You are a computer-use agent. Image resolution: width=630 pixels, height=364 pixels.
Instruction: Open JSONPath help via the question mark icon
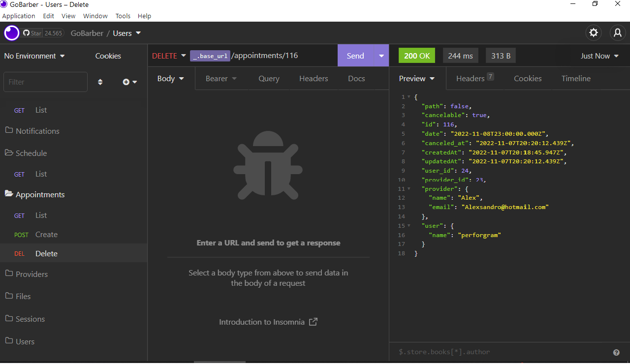(x=616, y=352)
